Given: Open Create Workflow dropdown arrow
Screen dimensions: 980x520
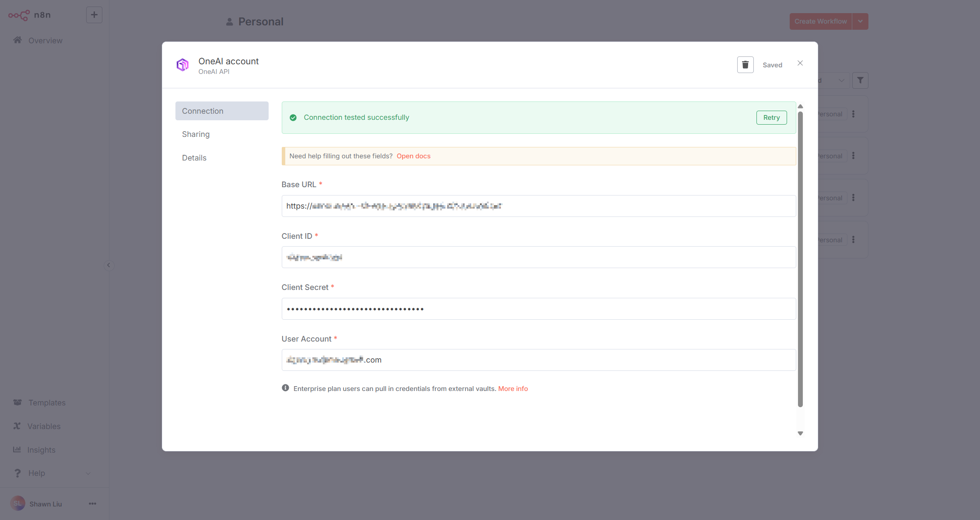Looking at the screenshot, I should coord(860,21).
